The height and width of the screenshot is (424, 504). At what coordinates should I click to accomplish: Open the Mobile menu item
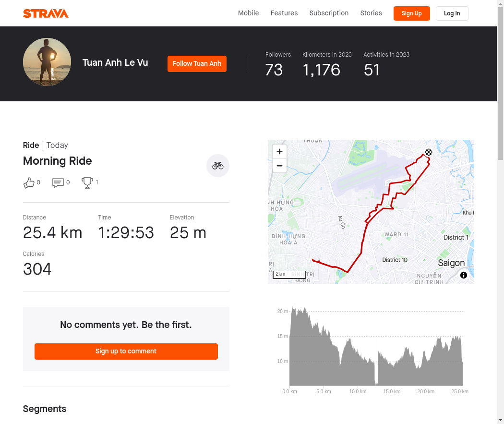(x=248, y=13)
